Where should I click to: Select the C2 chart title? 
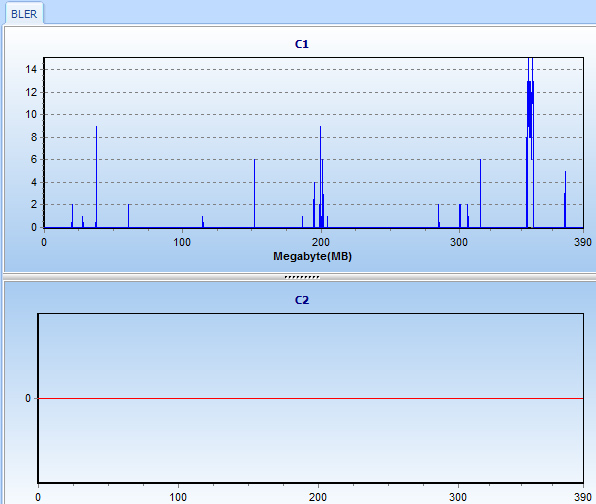pyautogui.click(x=302, y=300)
